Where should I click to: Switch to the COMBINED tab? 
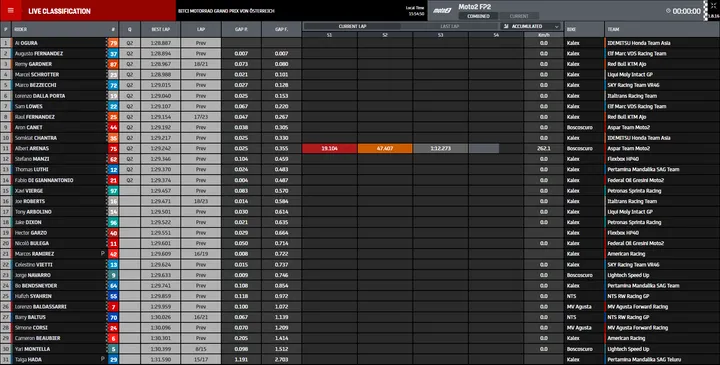478,16
